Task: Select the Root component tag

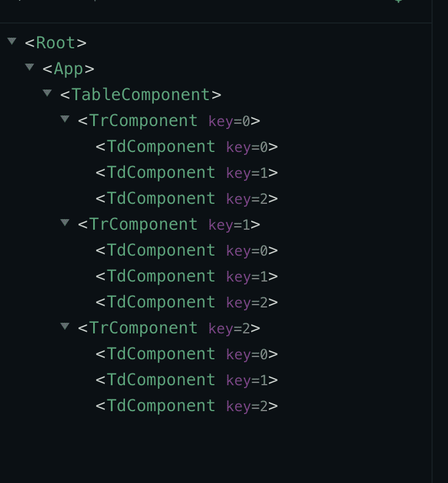Action: [55, 43]
